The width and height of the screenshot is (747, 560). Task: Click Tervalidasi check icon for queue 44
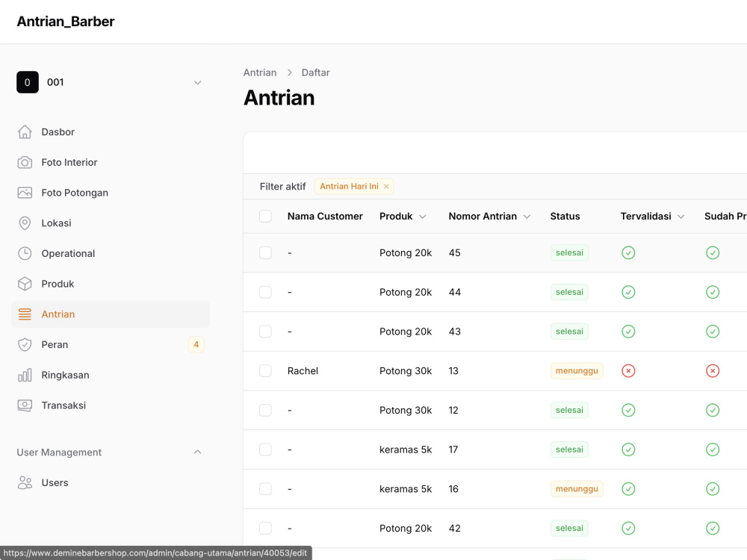click(628, 293)
